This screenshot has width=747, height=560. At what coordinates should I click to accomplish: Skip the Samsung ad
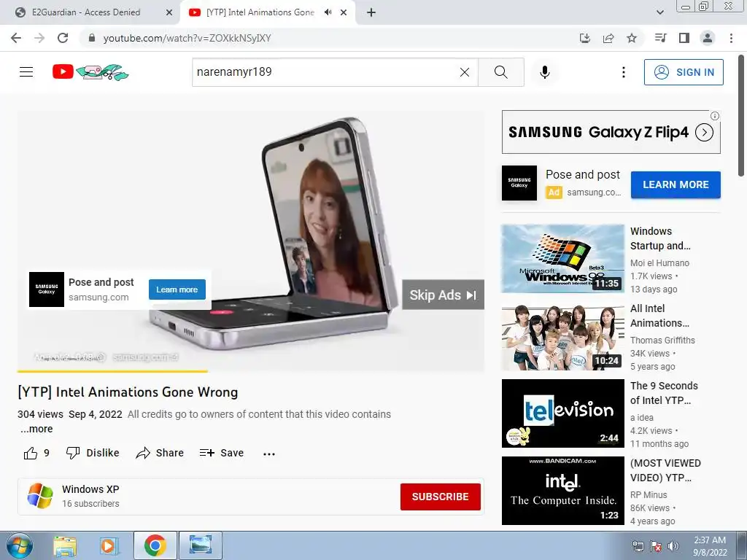pyautogui.click(x=443, y=295)
